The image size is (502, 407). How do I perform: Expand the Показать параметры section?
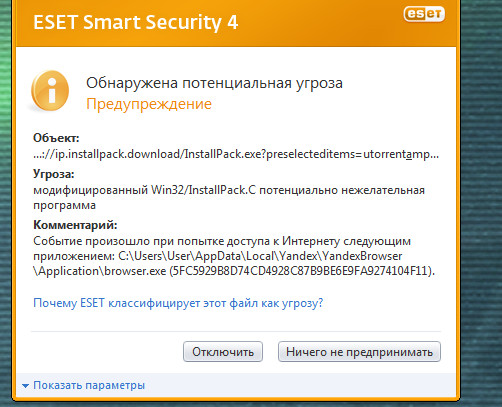pos(89,385)
